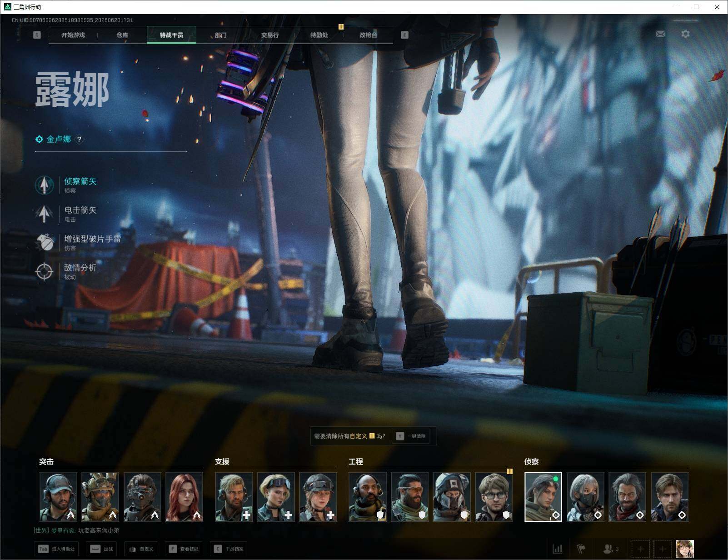Click the E key next-tab icon

click(404, 35)
